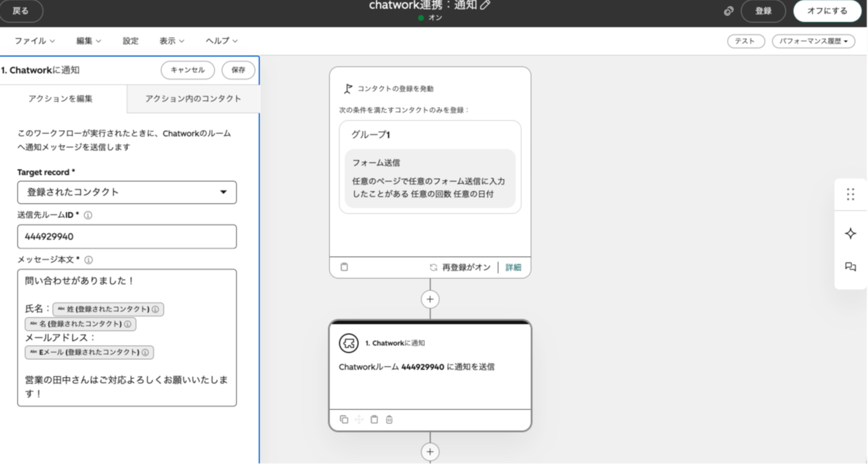Viewport: 868px width, 464px height.
Task: Open the sparkle AI assistant in right sidebar
Action: (x=850, y=233)
